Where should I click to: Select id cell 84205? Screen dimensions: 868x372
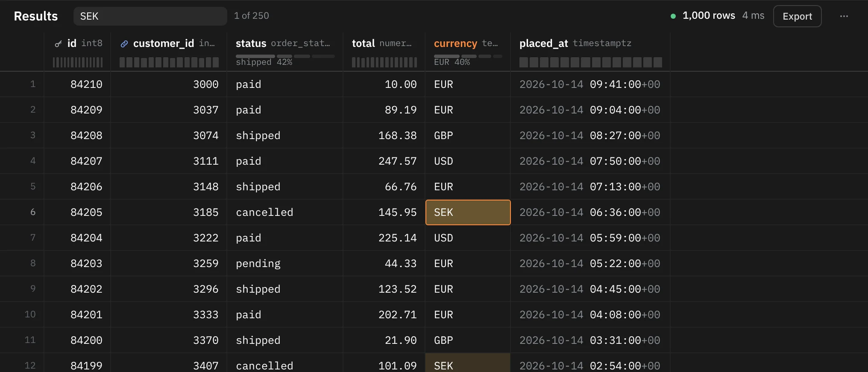pos(78,212)
